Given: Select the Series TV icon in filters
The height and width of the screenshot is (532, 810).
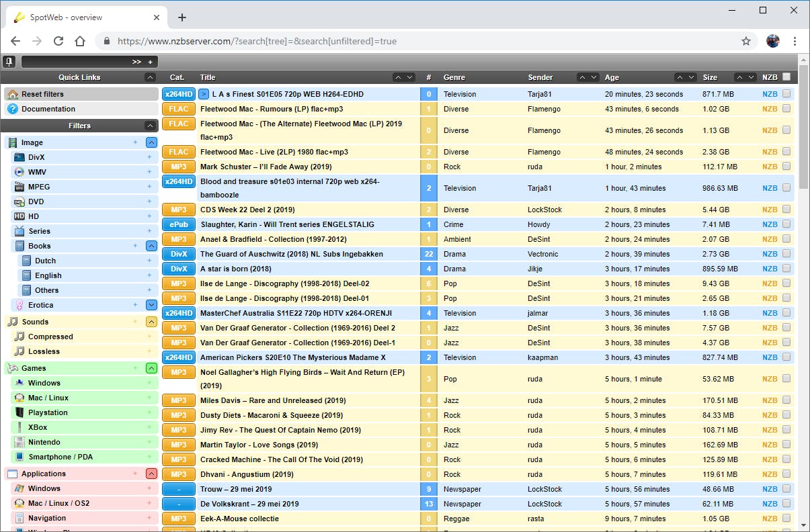Looking at the screenshot, I should click(19, 231).
